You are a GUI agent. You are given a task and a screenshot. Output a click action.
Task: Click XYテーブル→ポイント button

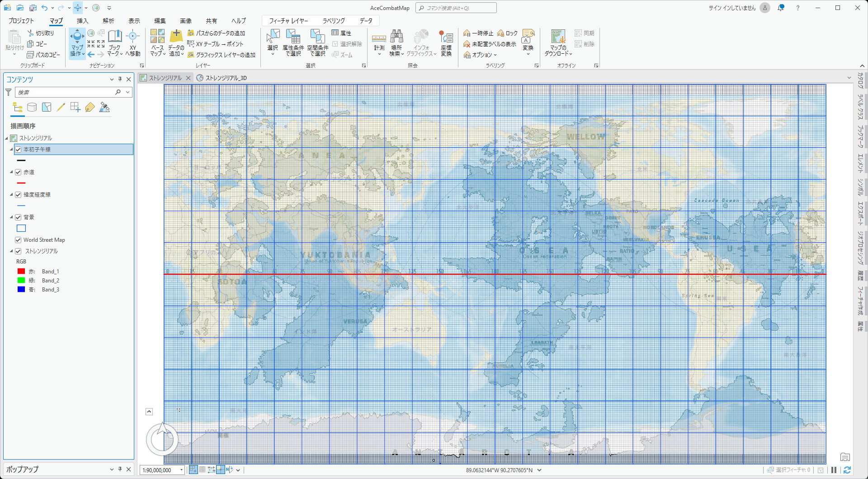(x=215, y=44)
